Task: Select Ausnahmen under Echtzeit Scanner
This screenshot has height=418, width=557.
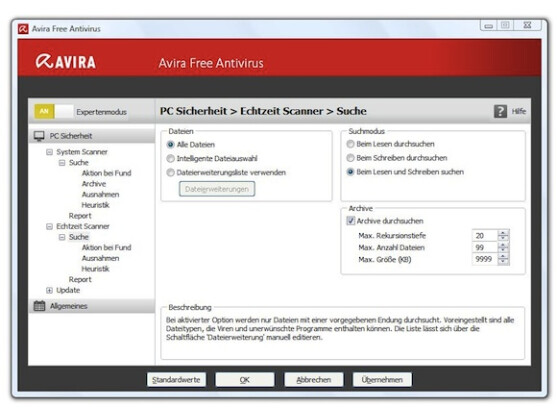Action: pos(100,258)
